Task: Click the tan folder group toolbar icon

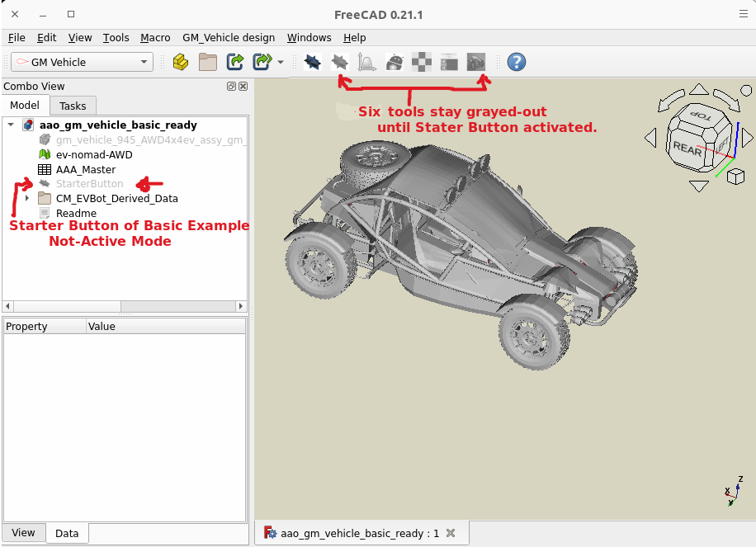Action: [x=208, y=62]
